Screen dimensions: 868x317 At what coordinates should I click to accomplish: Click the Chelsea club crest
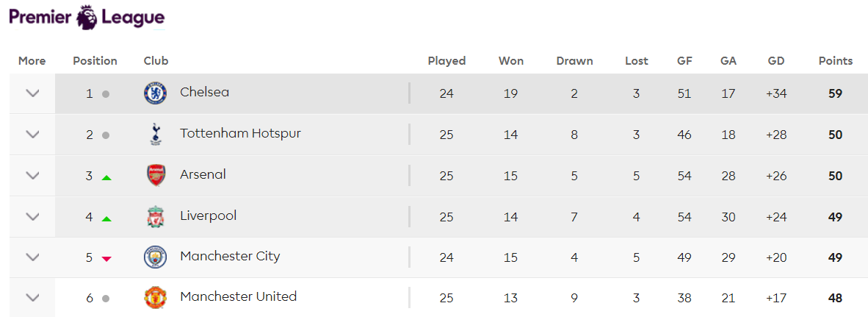[x=156, y=93]
